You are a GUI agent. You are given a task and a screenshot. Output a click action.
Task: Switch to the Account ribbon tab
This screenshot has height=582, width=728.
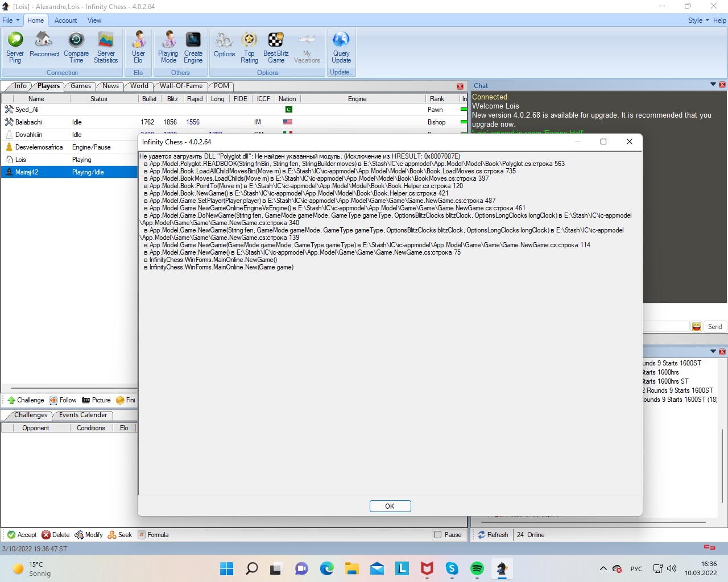(x=65, y=20)
